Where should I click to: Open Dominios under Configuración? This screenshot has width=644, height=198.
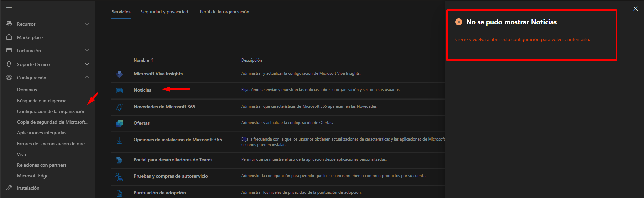tap(27, 90)
